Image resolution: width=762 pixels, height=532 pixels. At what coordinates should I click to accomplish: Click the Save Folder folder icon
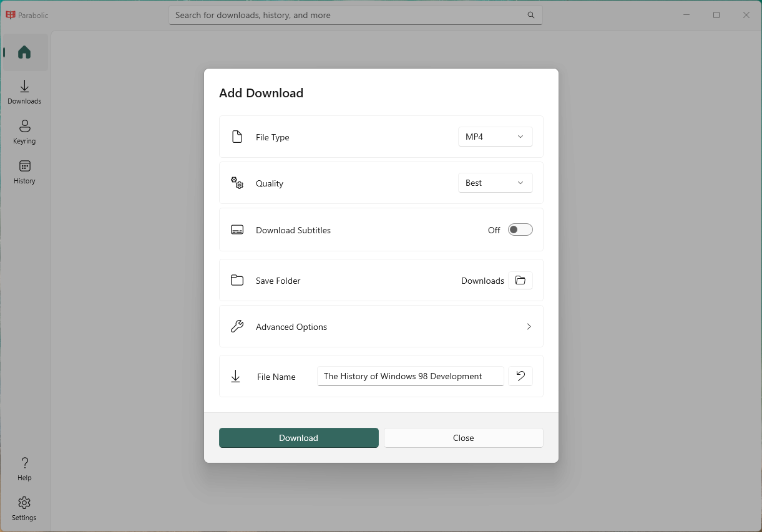tap(237, 280)
